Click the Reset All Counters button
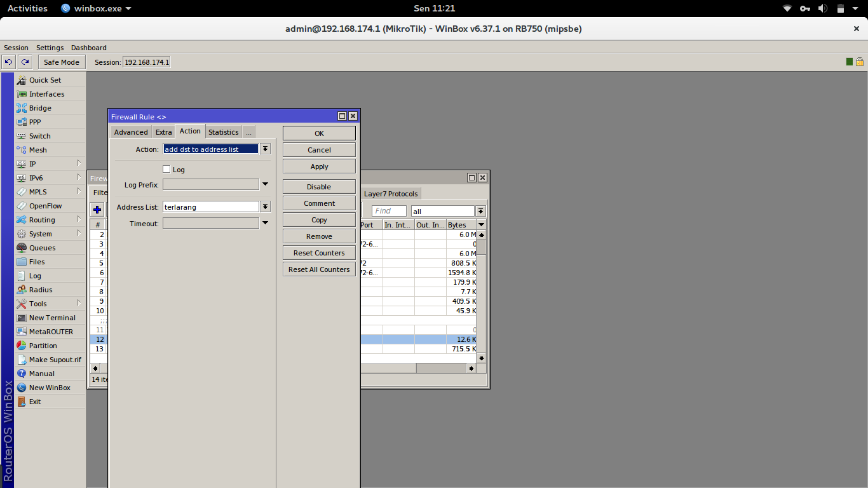The image size is (868, 488). pyautogui.click(x=319, y=269)
